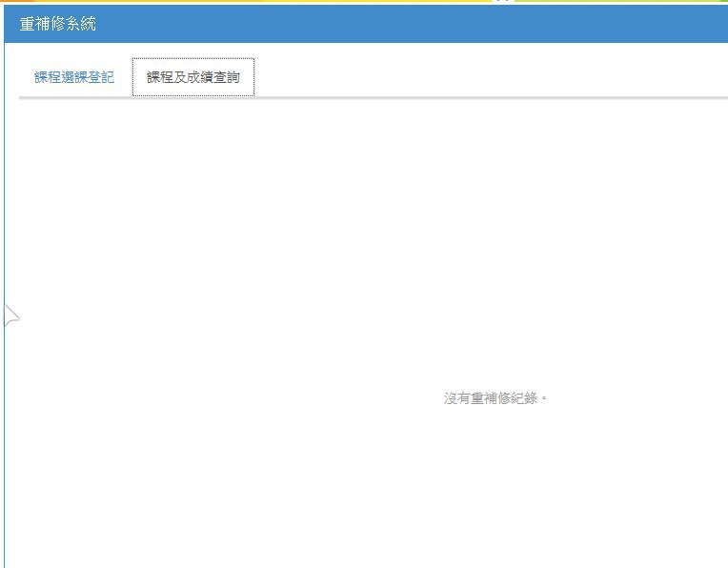728x568 pixels.
Task: Click the blue header bar right of title
Action: (429, 24)
